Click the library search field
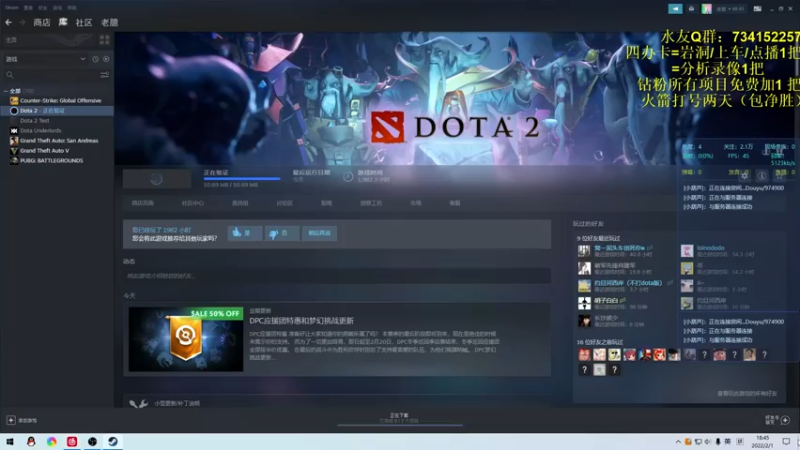This screenshot has height=450, width=800. click(x=51, y=75)
